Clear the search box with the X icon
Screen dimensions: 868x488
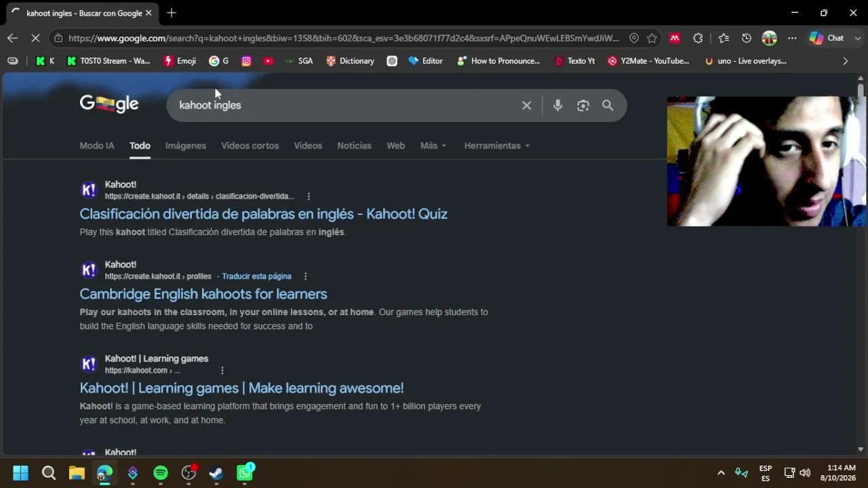(526, 105)
